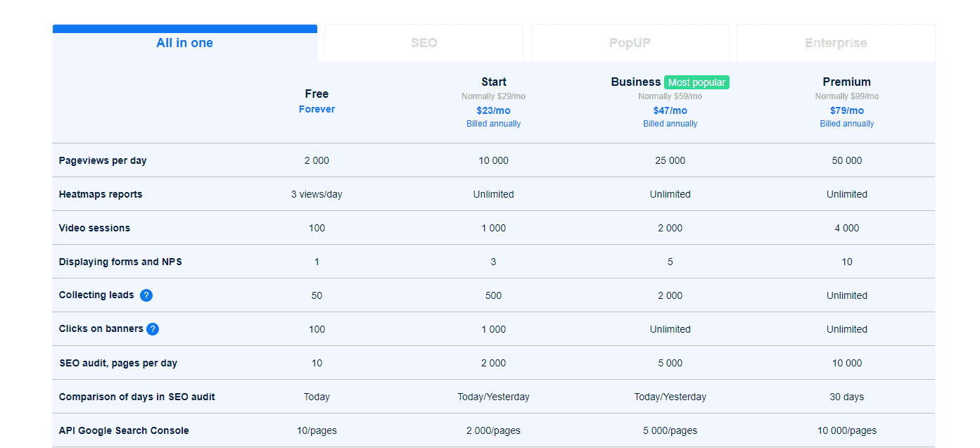The height and width of the screenshot is (448, 980).
Task: Click Normally $99/mo text
Action: (847, 96)
